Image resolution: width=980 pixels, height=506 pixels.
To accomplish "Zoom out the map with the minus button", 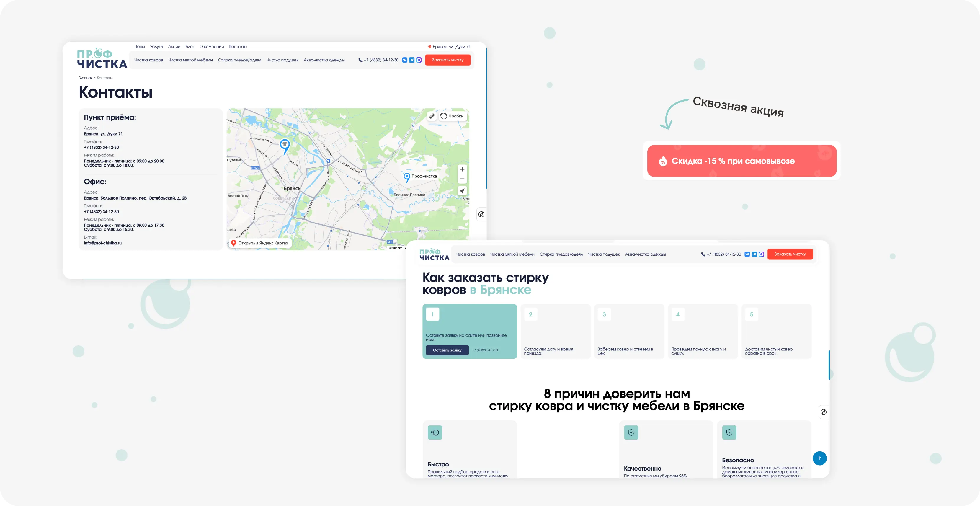I will tap(462, 179).
